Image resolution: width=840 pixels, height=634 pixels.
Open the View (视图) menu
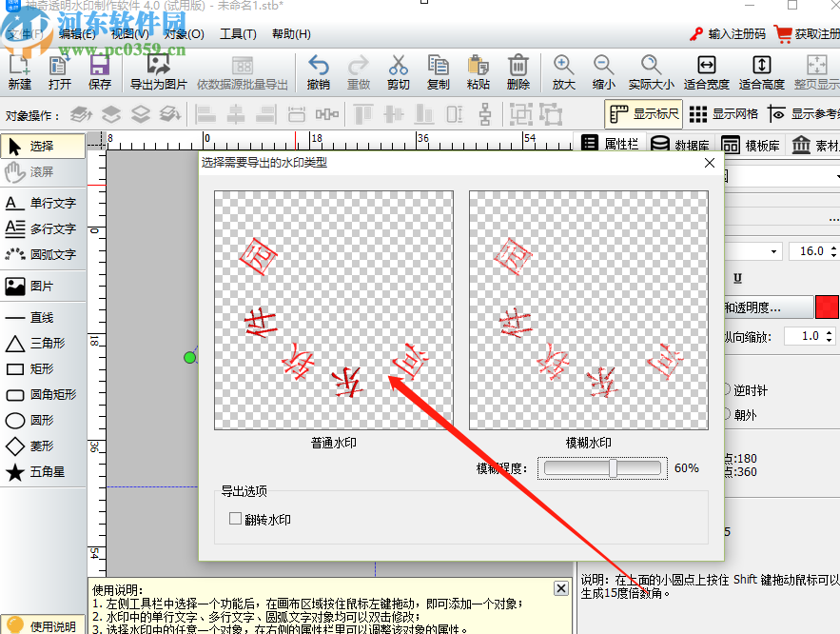[130, 33]
